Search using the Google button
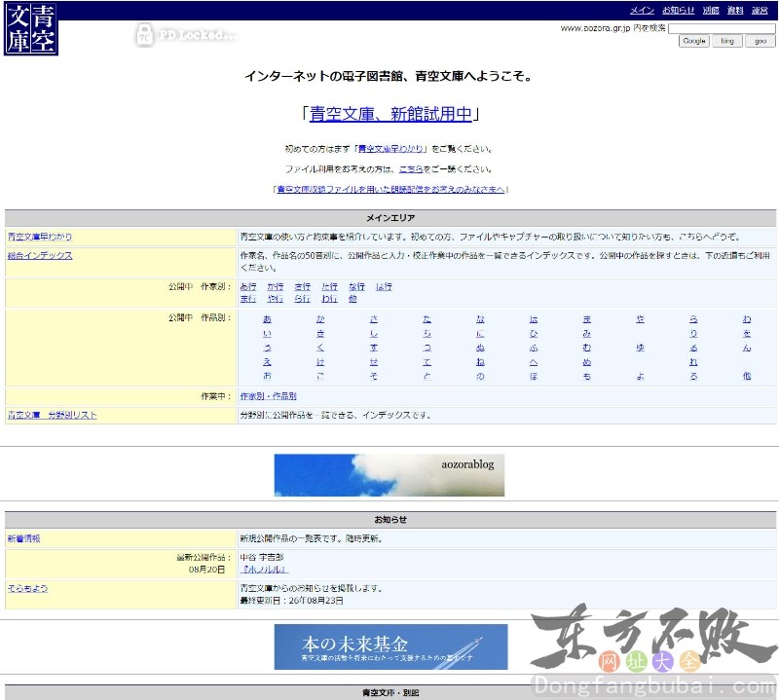 [x=693, y=41]
